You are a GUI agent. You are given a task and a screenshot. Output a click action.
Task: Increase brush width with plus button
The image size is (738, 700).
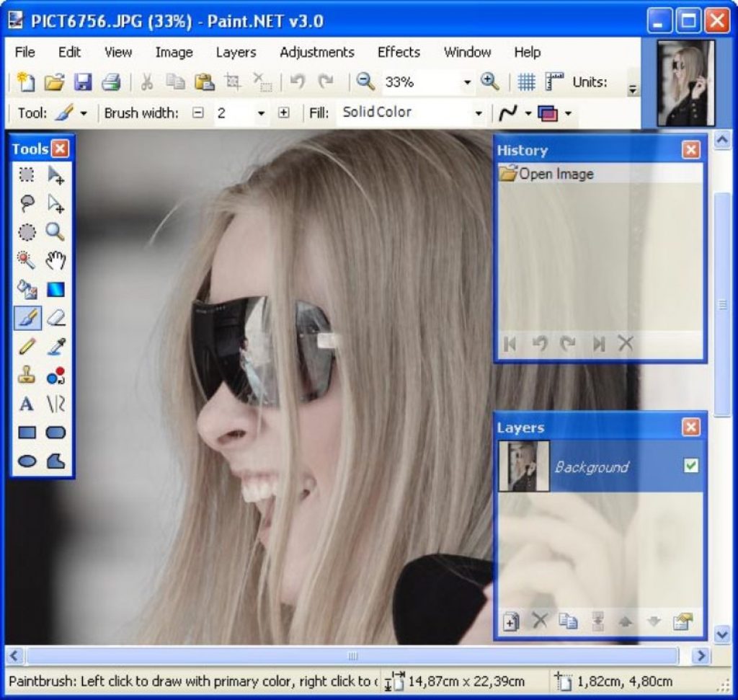tap(284, 113)
